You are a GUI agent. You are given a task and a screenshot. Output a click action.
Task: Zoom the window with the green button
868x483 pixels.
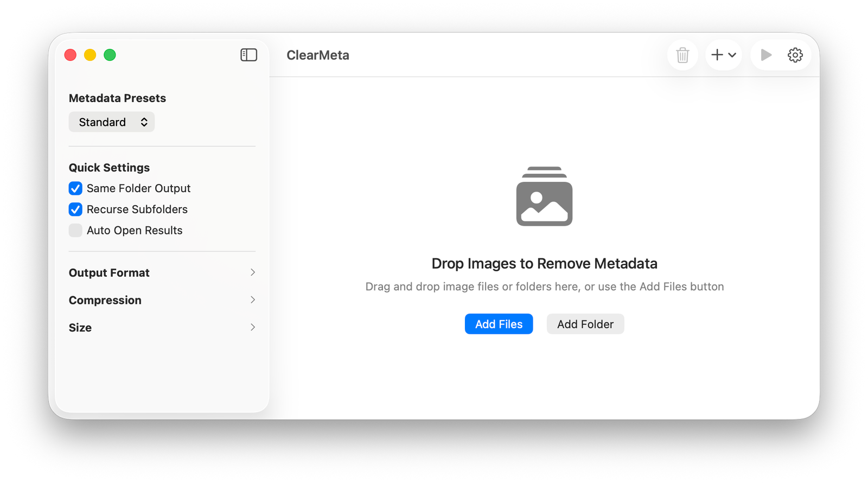[110, 55]
